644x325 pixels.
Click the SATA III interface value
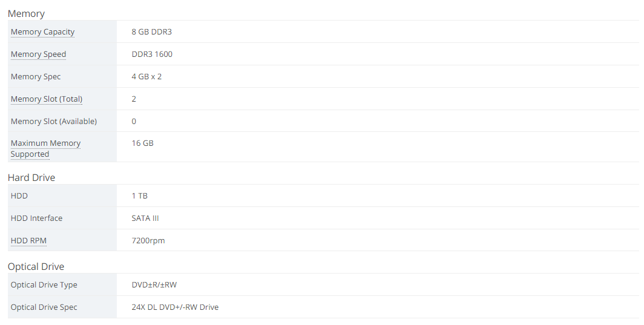tap(145, 218)
